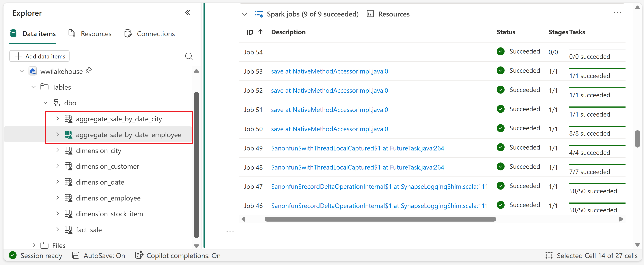Collapse the wwilakehouse tree node

(22, 71)
